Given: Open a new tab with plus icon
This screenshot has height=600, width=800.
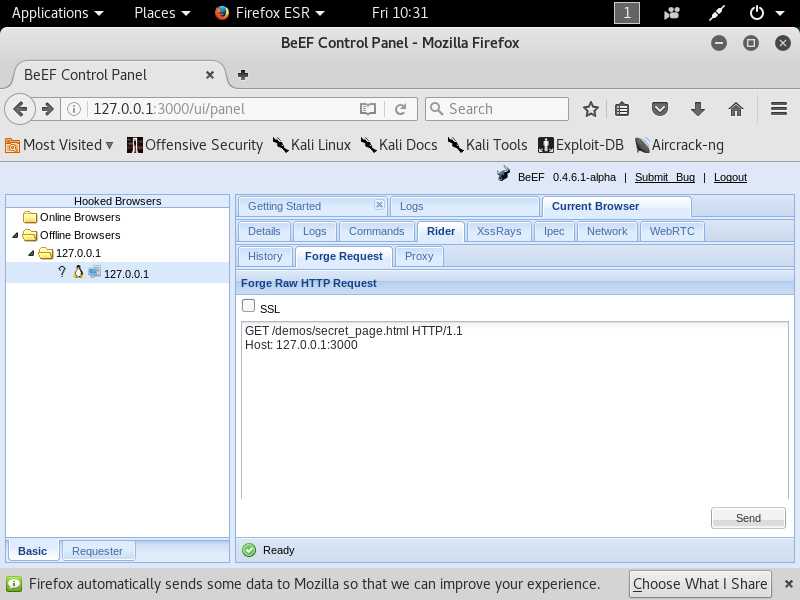Looking at the screenshot, I should tap(243, 75).
